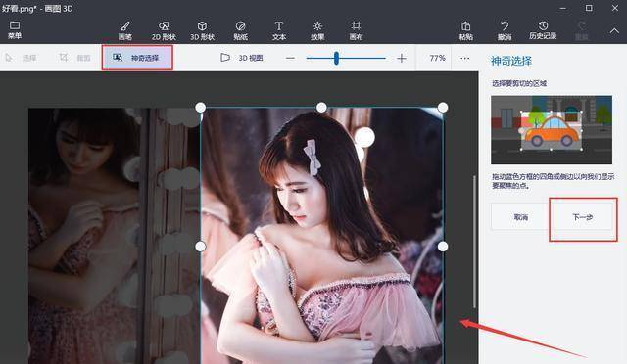The image size is (627, 364).
Task: Click left-middle selection handle
Action: (x=200, y=247)
